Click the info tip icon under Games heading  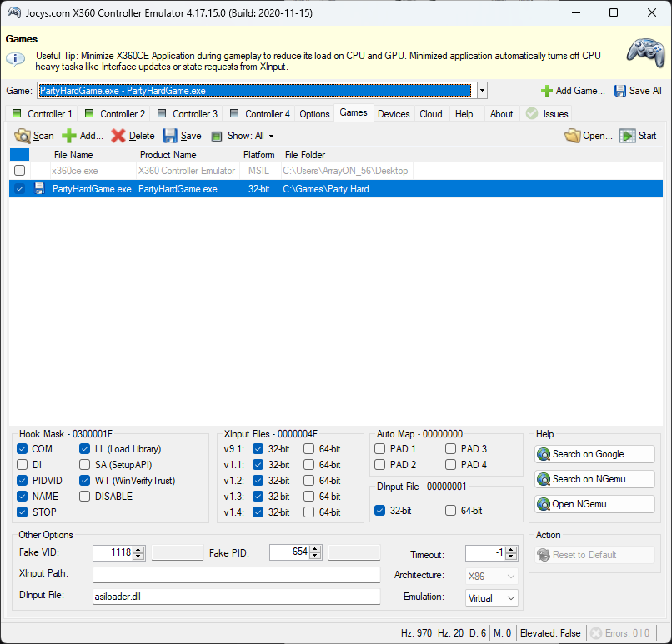[x=16, y=59]
